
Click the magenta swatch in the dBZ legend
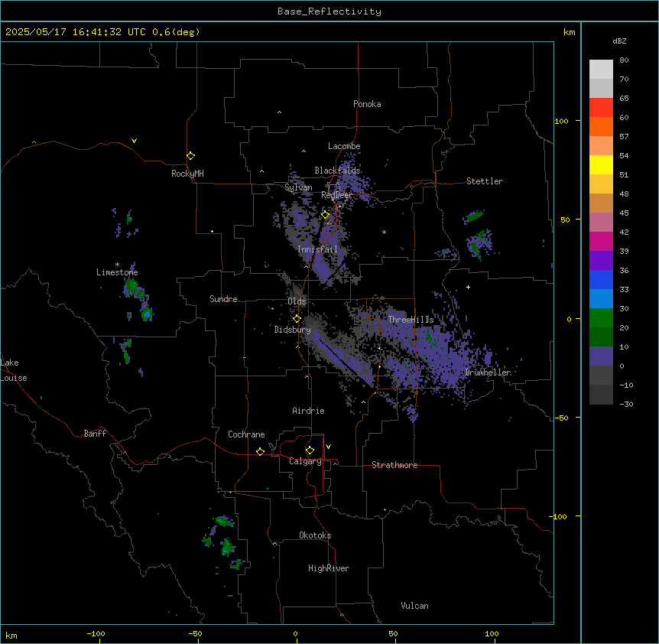click(601, 241)
